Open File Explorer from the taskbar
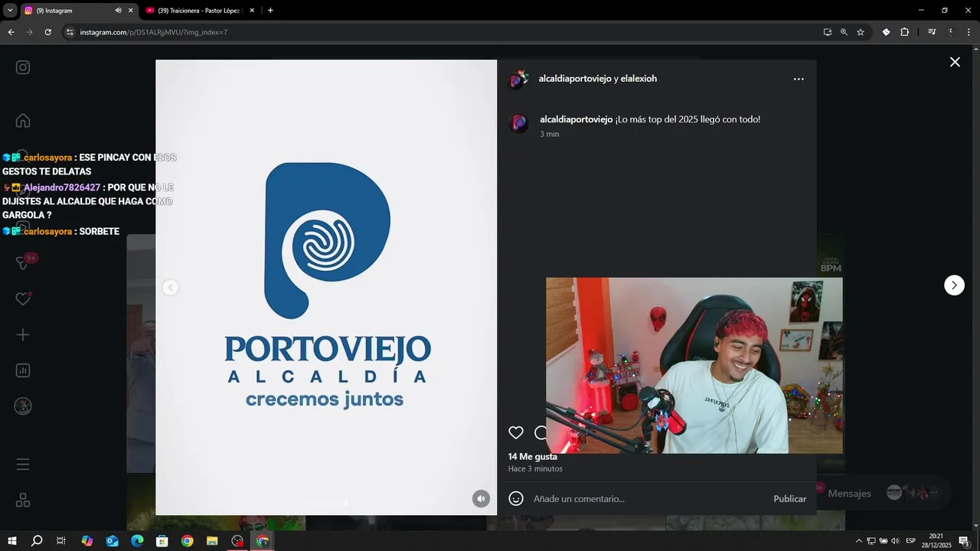This screenshot has height=551, width=980. pos(212,541)
